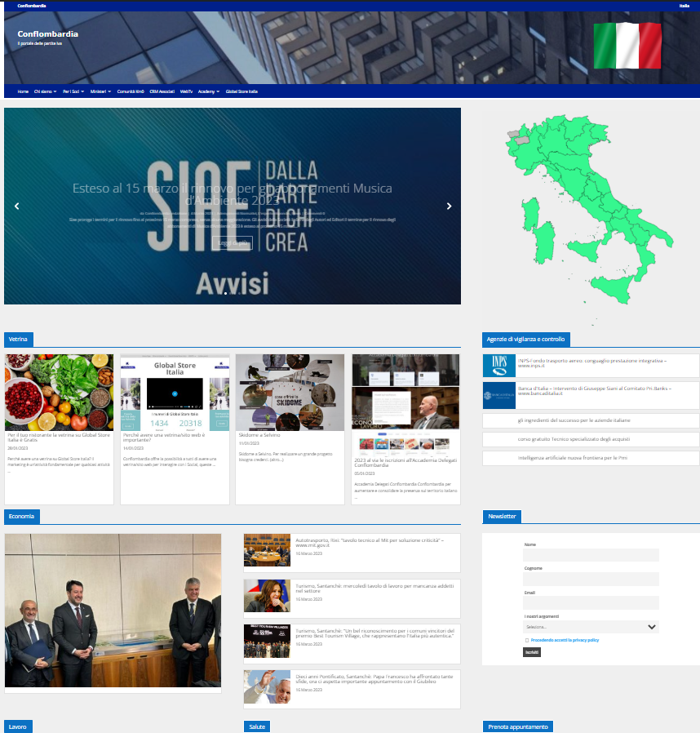The height and width of the screenshot is (733, 700).
Task: Expand the "Academy" menu
Action: click(x=208, y=91)
